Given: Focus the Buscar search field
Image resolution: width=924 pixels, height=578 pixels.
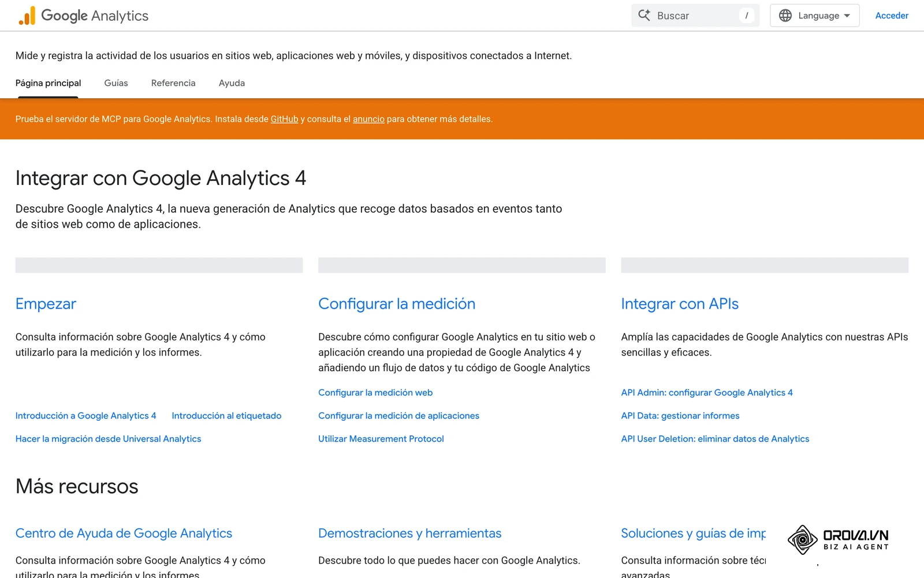Looking at the screenshot, I should coord(695,16).
